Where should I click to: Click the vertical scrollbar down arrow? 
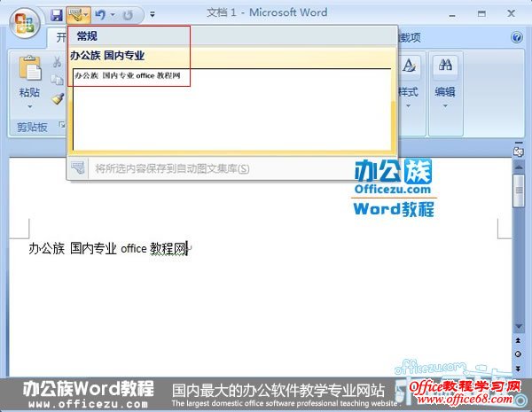point(519,326)
